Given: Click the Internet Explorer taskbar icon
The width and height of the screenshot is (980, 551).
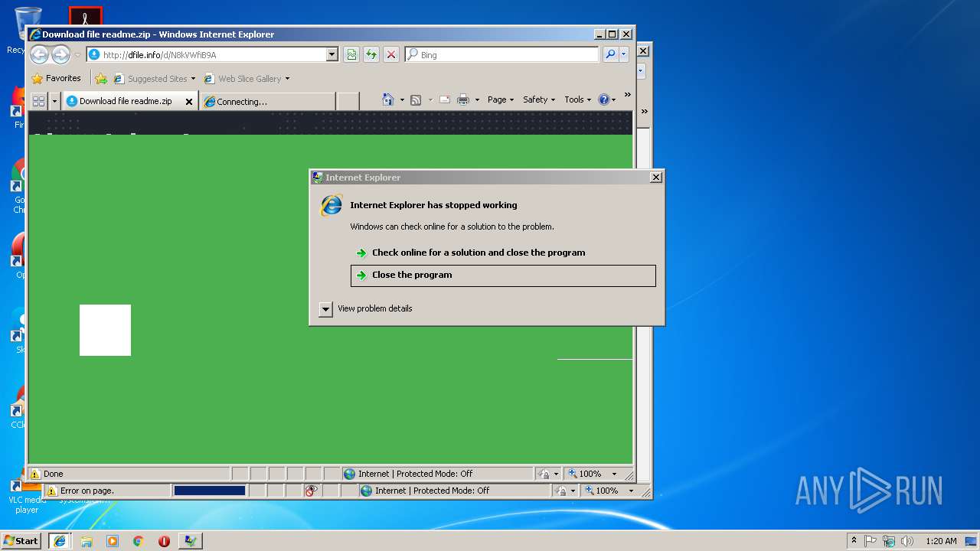Looking at the screenshot, I should point(60,540).
